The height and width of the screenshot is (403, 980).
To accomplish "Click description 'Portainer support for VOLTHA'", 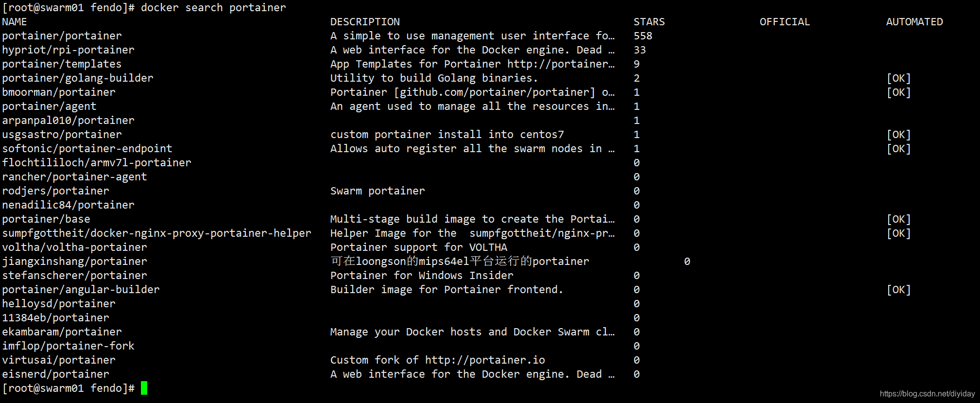I will 419,247.
